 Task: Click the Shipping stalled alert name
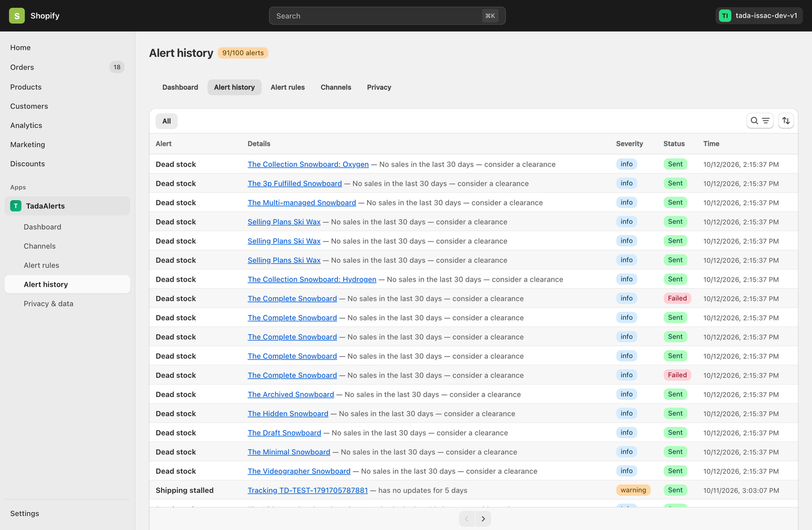(x=185, y=490)
